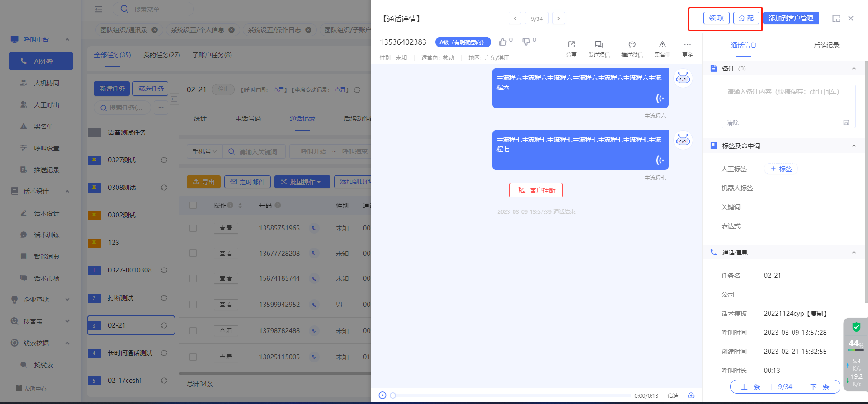Open the task search more-options button
Viewport: 868px width, 404px height.
click(x=161, y=108)
